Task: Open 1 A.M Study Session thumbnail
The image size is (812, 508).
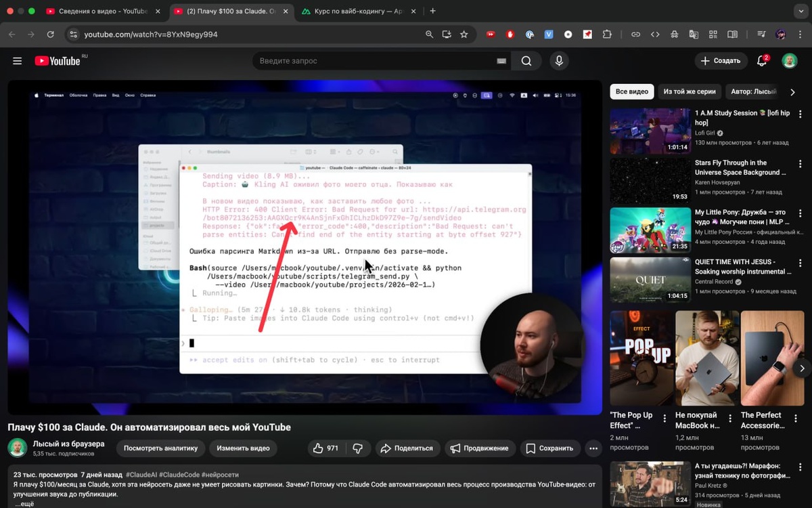Action: pyautogui.click(x=650, y=131)
